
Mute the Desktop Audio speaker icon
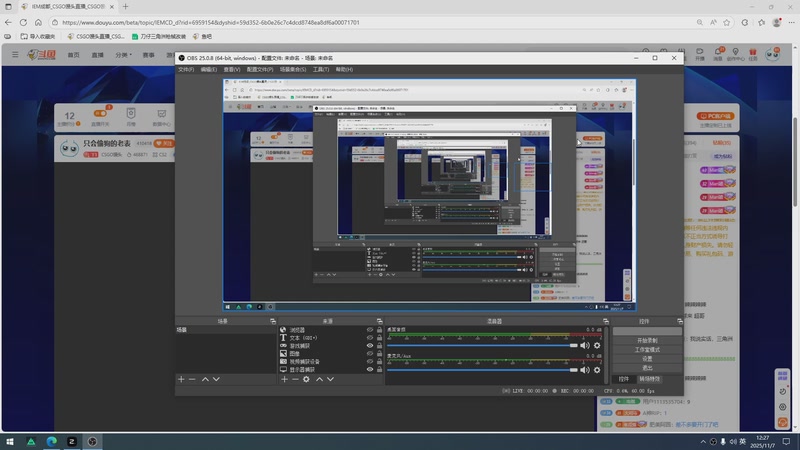point(586,345)
